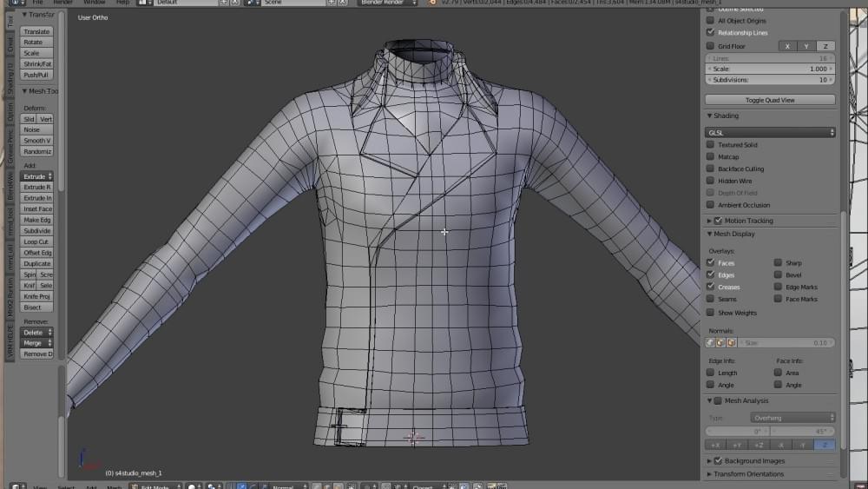Adjust the grid Subdivisions field
The height and width of the screenshot is (489, 868).
coord(770,80)
